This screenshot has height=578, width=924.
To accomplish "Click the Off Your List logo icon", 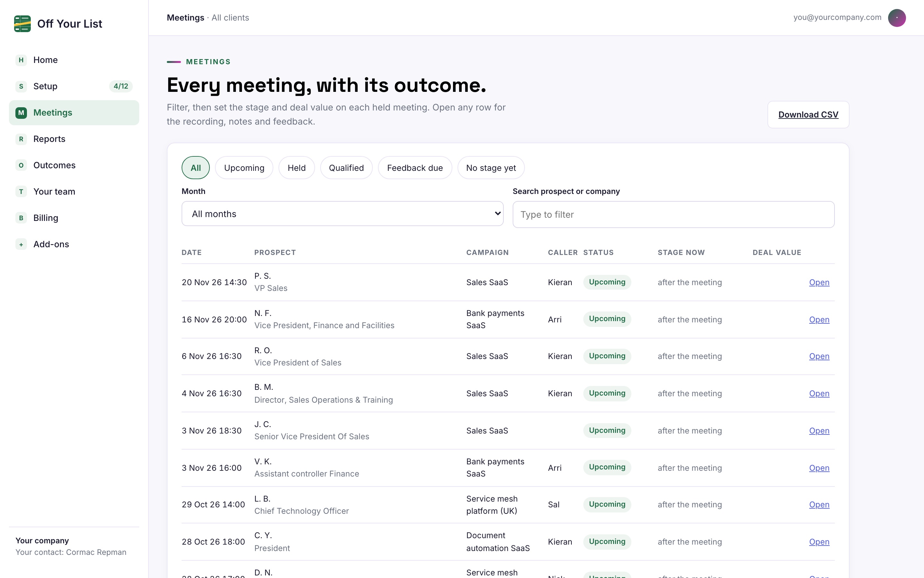I will click(22, 24).
